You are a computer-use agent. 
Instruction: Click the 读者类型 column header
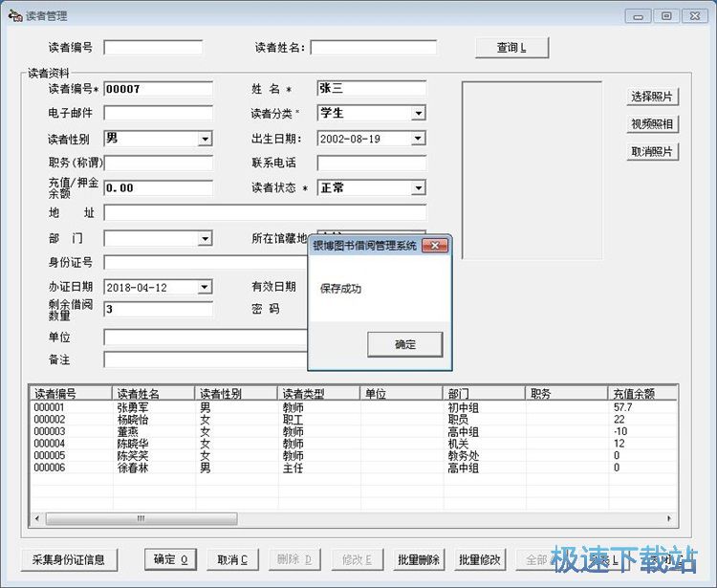pyautogui.click(x=319, y=394)
